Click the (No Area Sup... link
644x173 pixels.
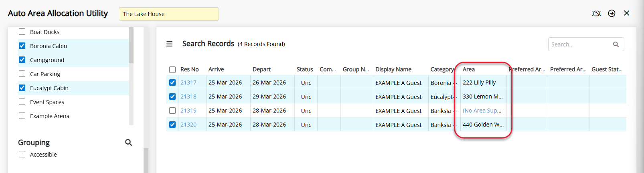pos(482,111)
